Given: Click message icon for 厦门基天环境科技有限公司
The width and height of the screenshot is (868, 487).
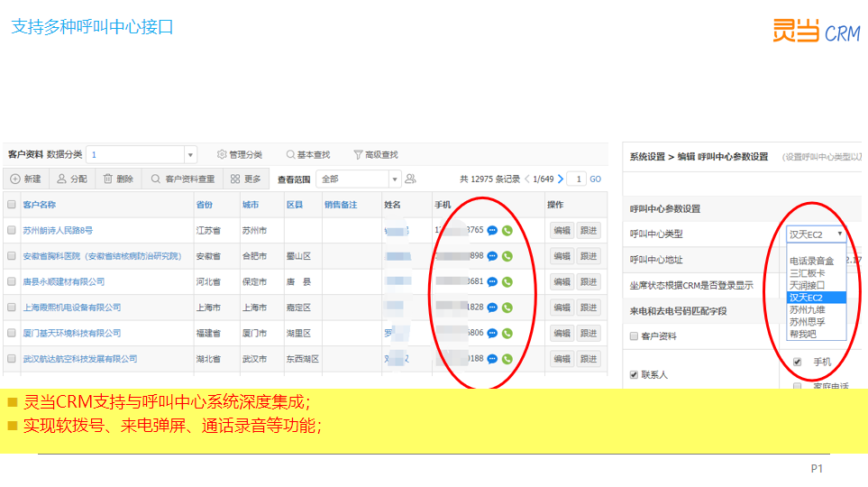Looking at the screenshot, I should pyautogui.click(x=492, y=333).
